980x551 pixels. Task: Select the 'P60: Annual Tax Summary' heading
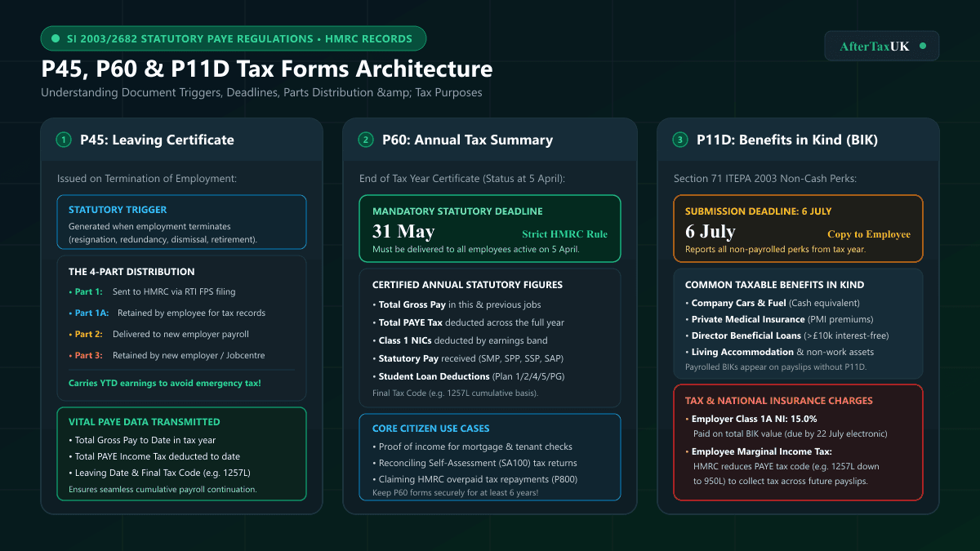tap(467, 140)
